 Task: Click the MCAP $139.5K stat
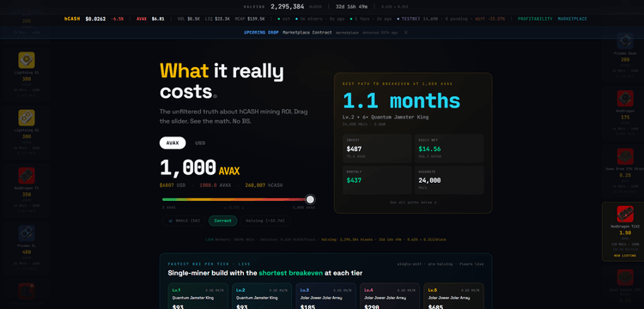point(250,19)
